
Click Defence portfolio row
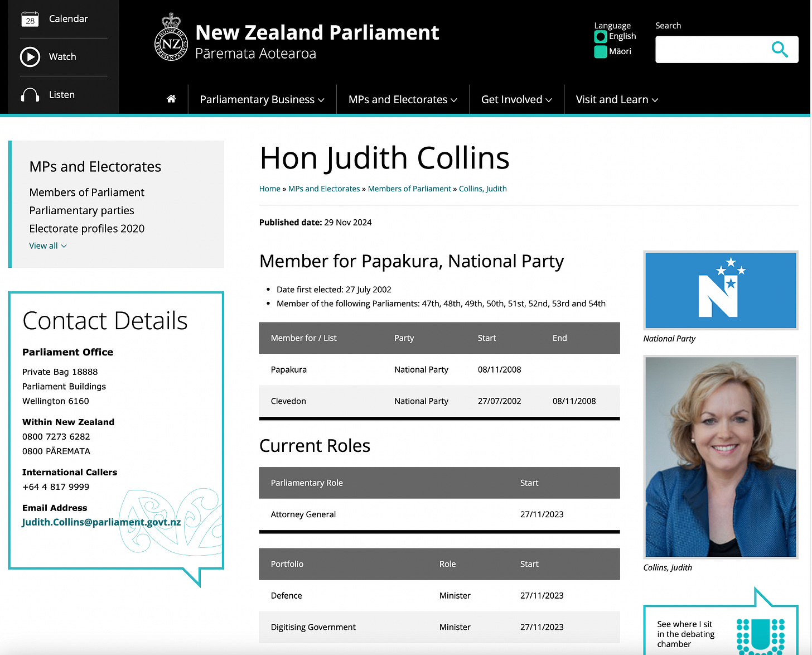439,595
